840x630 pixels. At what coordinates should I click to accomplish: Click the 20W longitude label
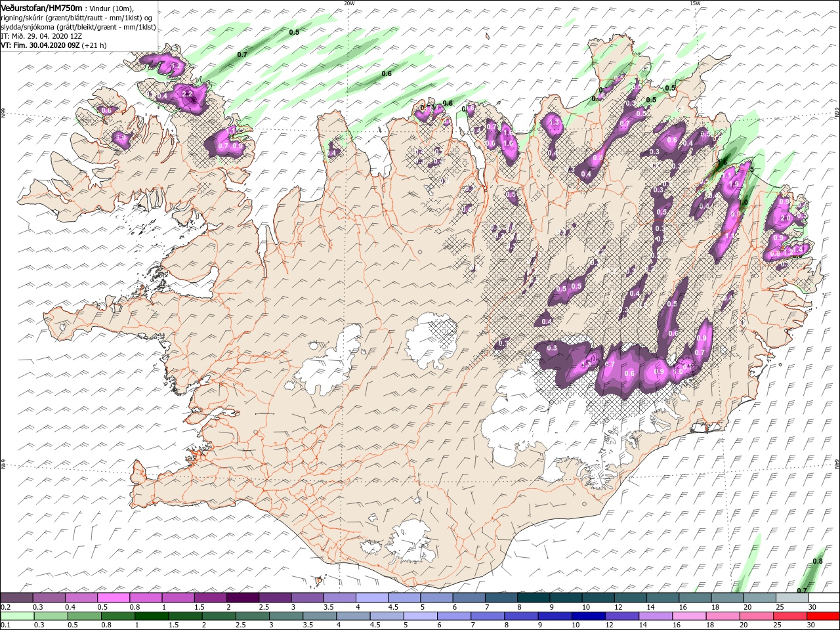tap(349, 3)
